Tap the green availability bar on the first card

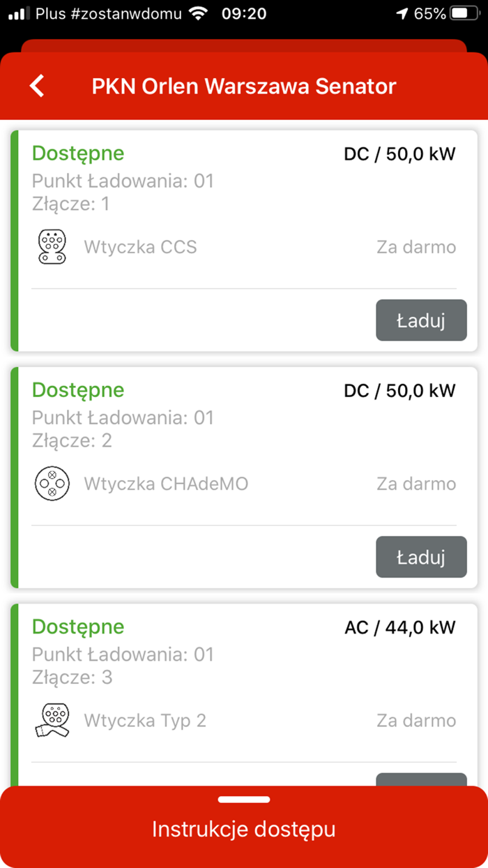tap(15, 237)
